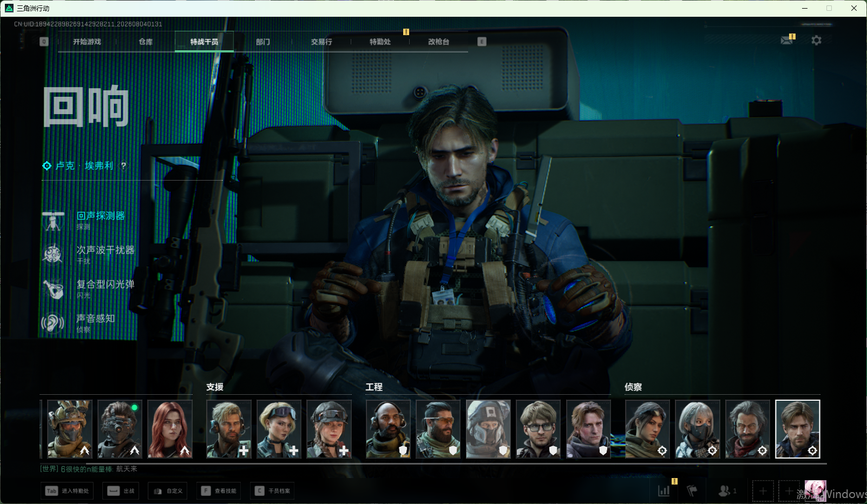Click the E next-tab key icon

coord(482,42)
